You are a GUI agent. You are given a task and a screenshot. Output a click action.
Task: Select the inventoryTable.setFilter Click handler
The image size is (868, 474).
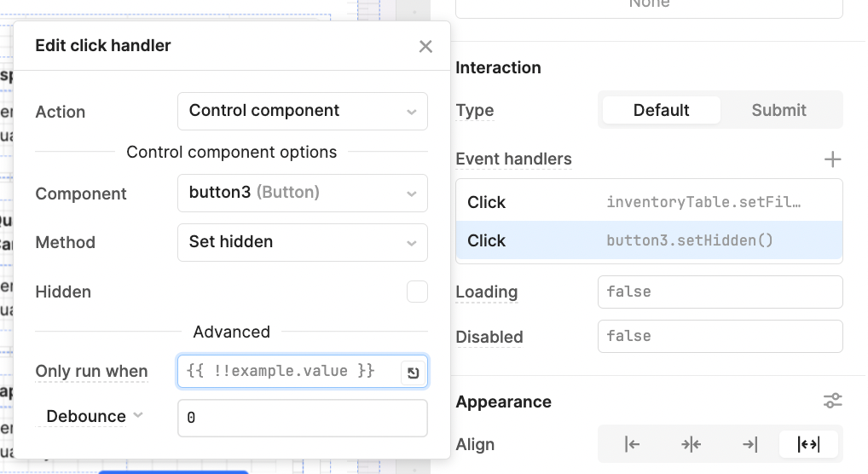pos(649,202)
